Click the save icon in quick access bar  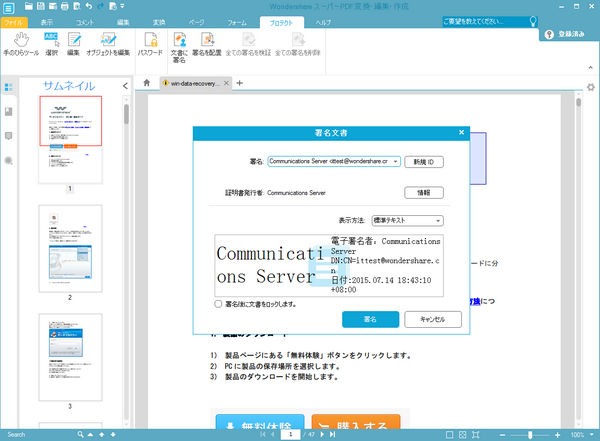point(41,6)
